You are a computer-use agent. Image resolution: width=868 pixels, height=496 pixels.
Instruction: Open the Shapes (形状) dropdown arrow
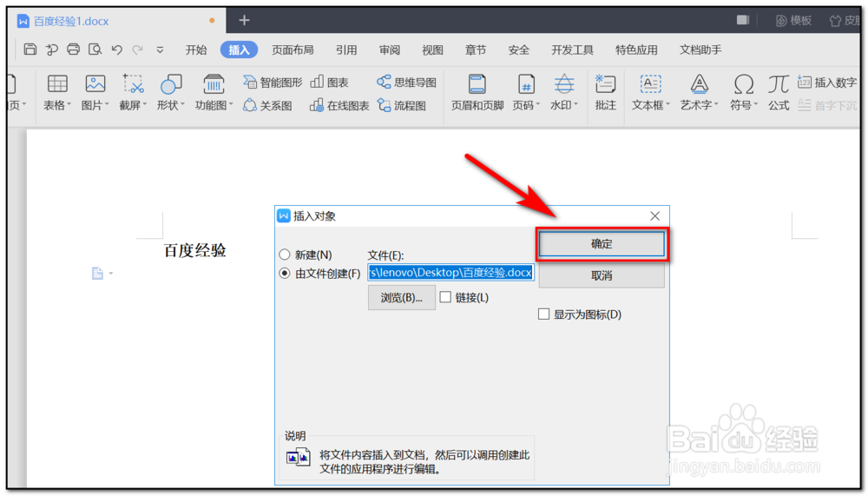point(182,105)
